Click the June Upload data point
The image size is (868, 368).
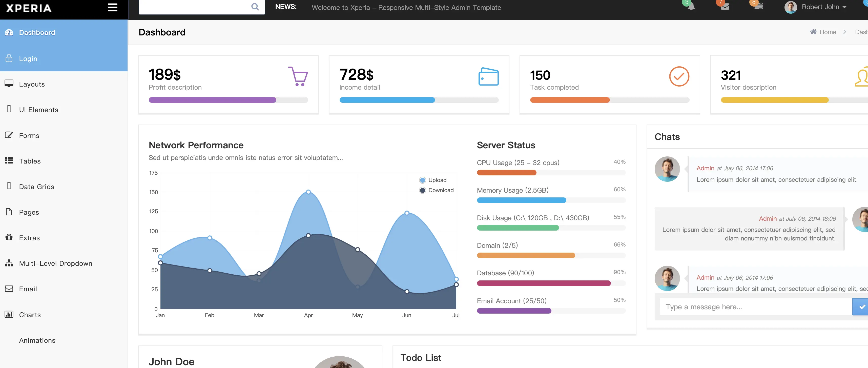(407, 213)
